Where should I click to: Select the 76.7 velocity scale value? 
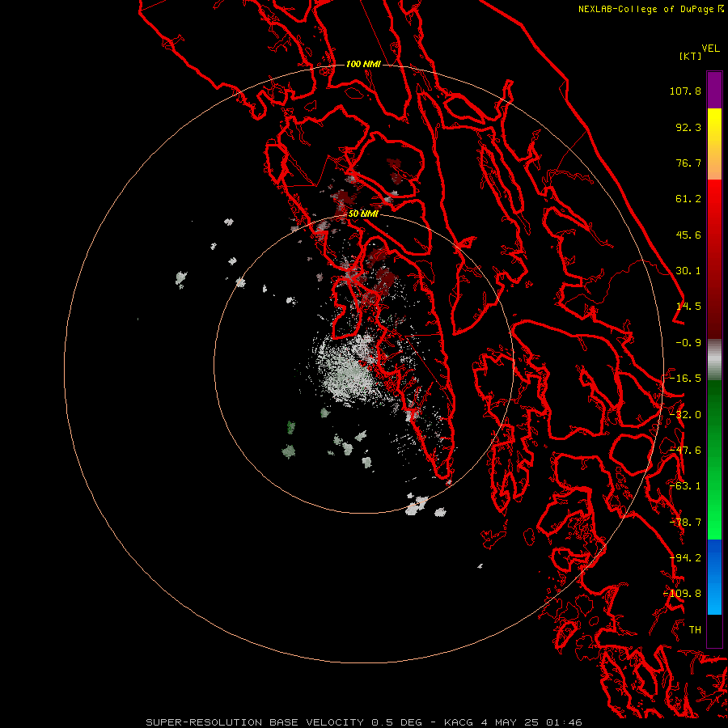(x=688, y=163)
